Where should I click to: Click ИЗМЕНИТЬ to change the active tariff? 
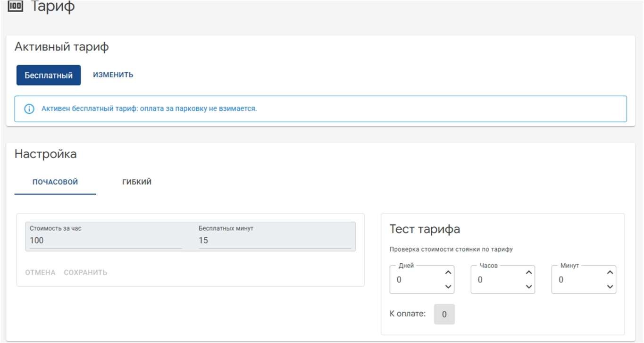[113, 75]
